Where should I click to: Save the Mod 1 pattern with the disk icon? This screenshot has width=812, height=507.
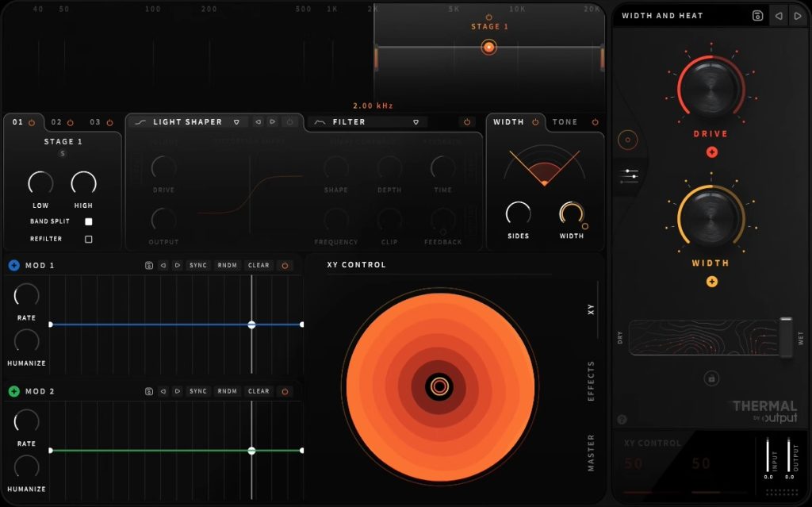[148, 266]
